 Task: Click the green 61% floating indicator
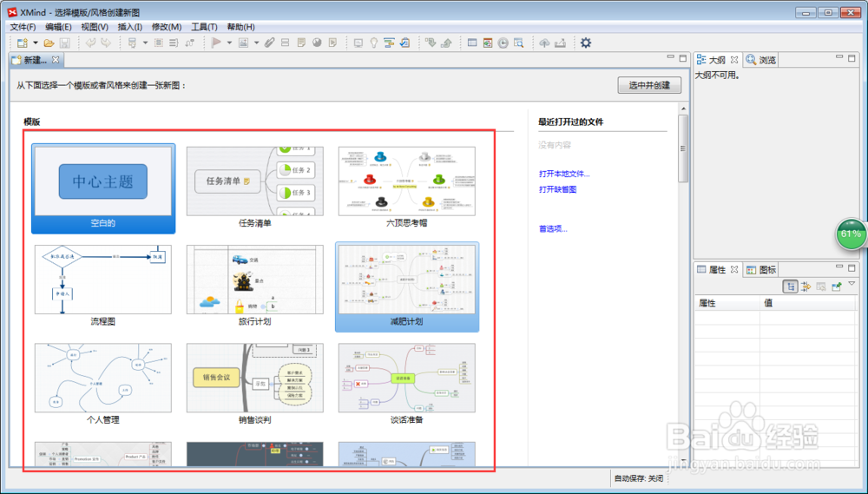[x=851, y=234]
